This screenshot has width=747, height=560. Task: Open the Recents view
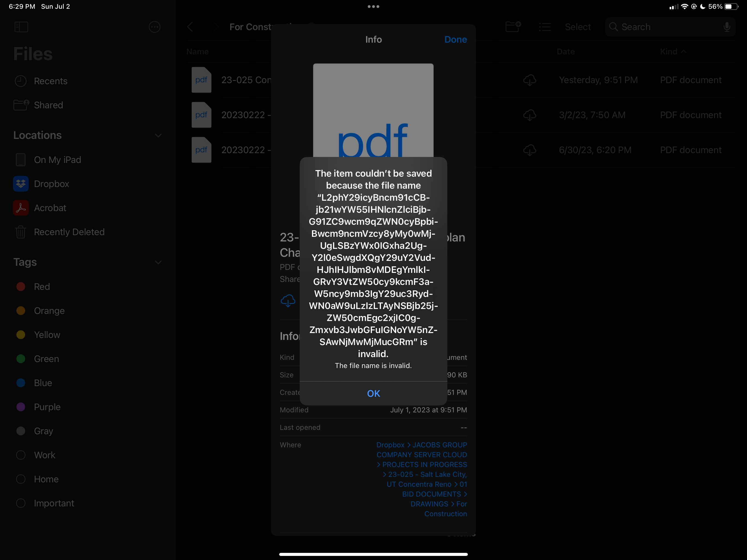51,81
